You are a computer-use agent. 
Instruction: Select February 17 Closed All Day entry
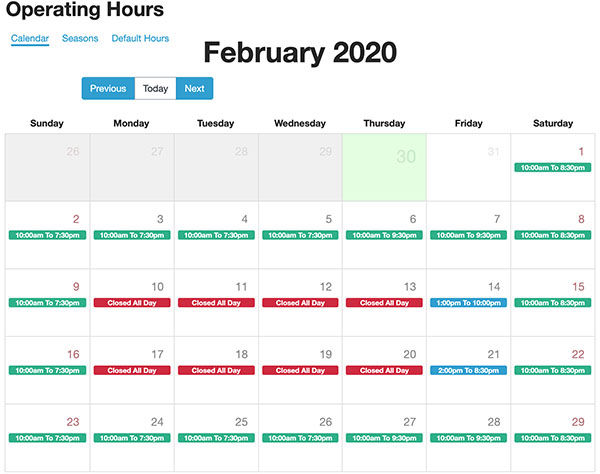pyautogui.click(x=132, y=370)
